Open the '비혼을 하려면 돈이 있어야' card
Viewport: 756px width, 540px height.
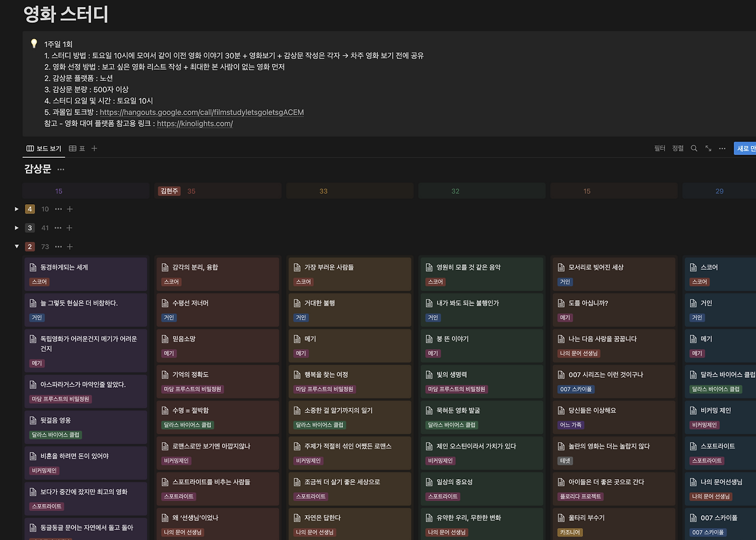86,463
